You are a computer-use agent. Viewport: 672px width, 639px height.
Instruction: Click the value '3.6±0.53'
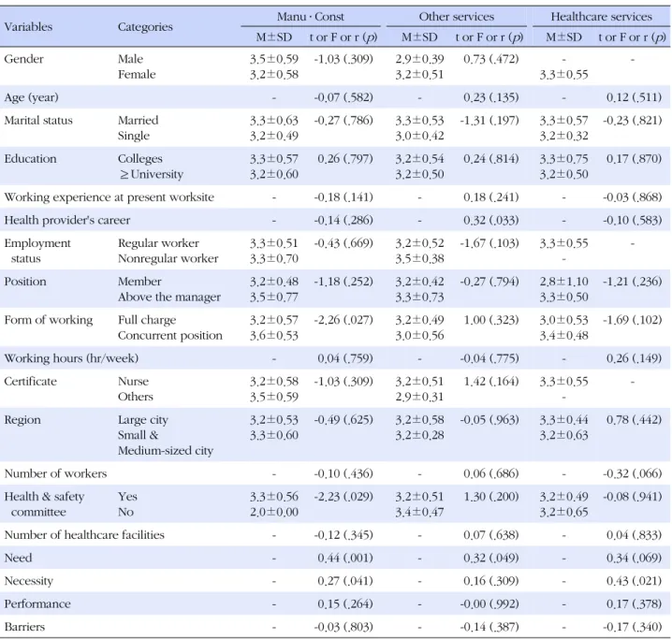(x=274, y=335)
